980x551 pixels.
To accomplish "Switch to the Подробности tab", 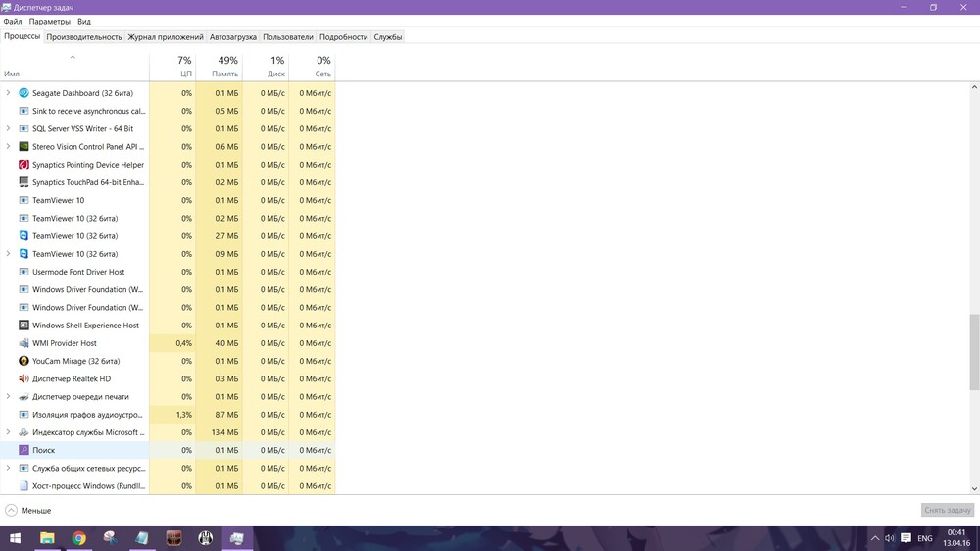I will click(343, 37).
